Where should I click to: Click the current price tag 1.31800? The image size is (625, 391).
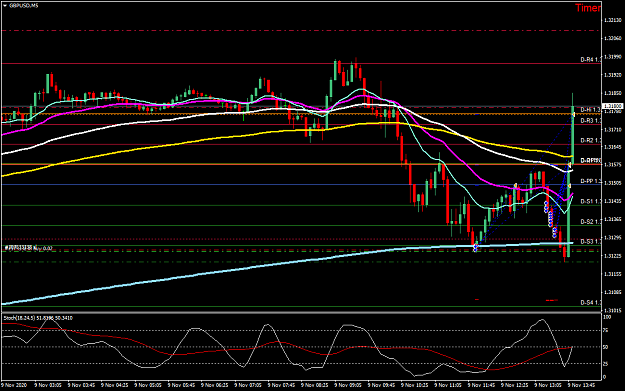click(x=613, y=106)
